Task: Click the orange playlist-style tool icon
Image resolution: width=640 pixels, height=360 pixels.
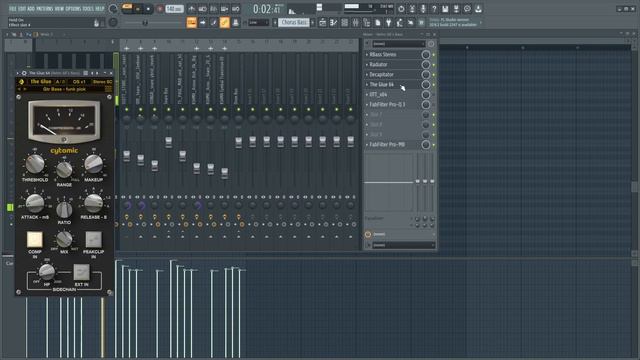Action: (191, 22)
